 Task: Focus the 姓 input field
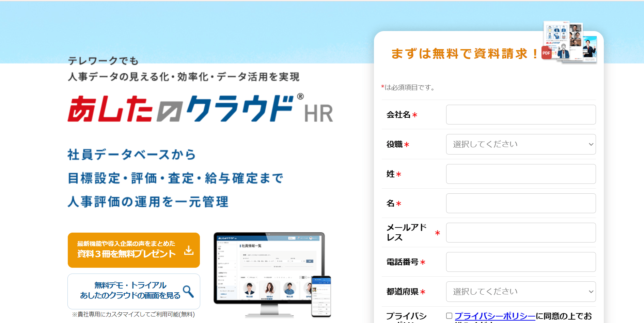[521, 174]
